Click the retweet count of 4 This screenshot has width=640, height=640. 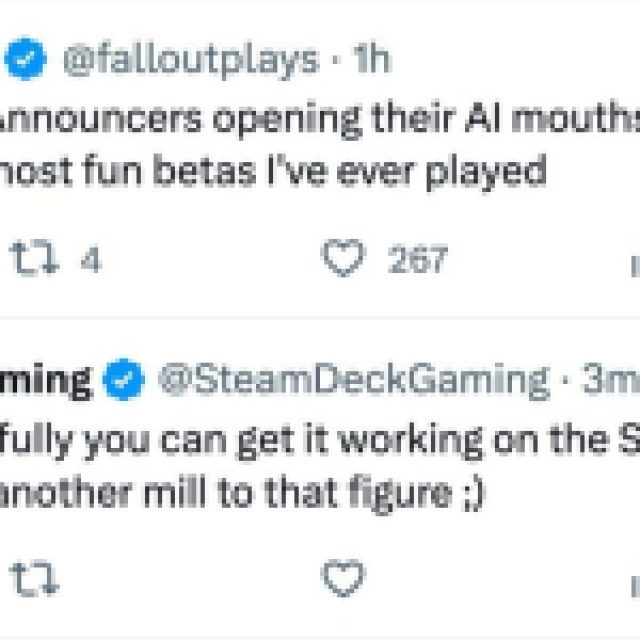pos(90,261)
